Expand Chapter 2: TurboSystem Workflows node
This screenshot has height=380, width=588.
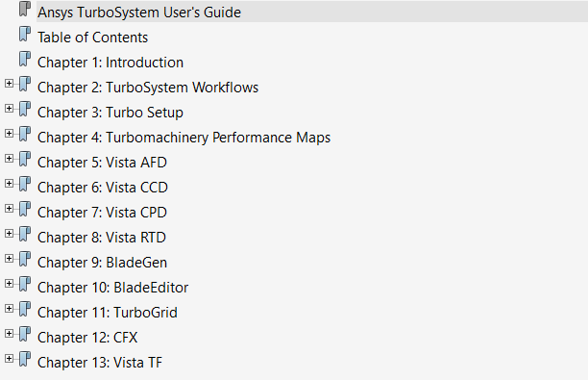click(x=9, y=84)
